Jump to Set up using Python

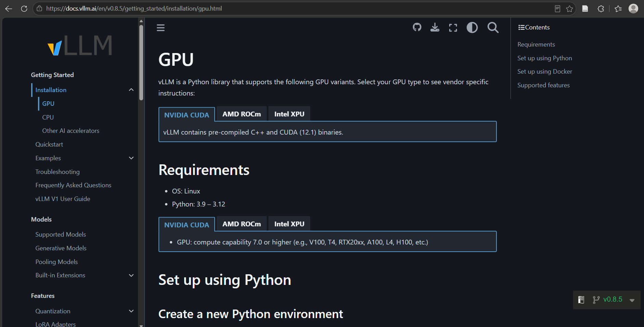[545, 58]
